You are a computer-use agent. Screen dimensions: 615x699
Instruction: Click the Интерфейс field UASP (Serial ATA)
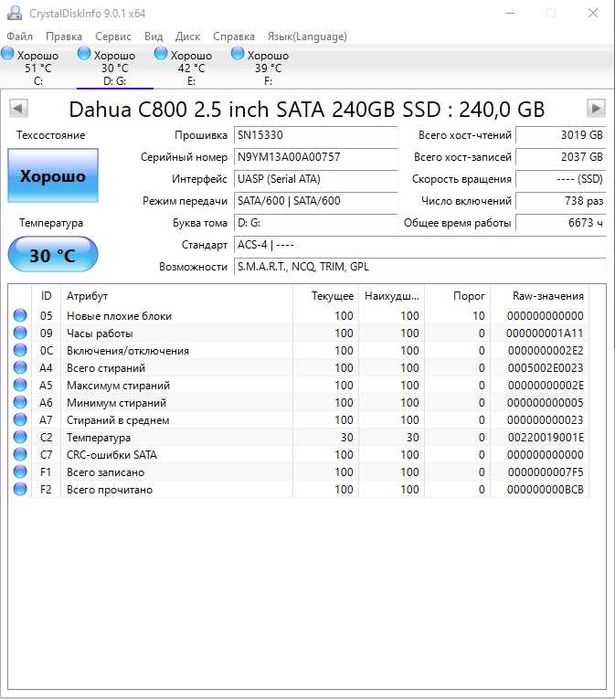click(316, 179)
